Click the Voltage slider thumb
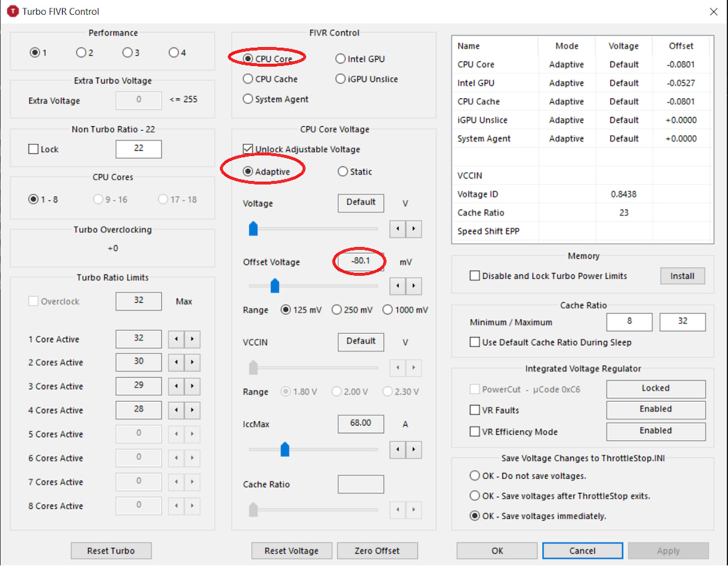 pyautogui.click(x=253, y=229)
